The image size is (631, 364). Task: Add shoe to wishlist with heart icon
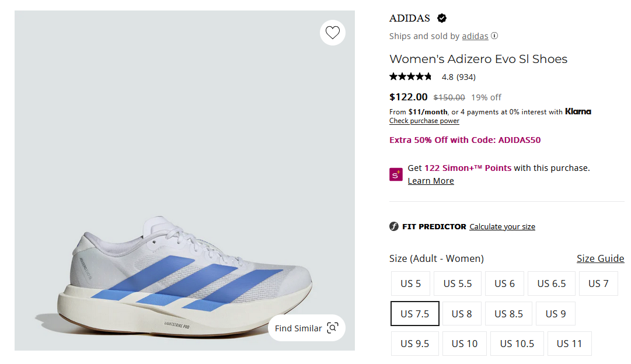[x=333, y=33]
